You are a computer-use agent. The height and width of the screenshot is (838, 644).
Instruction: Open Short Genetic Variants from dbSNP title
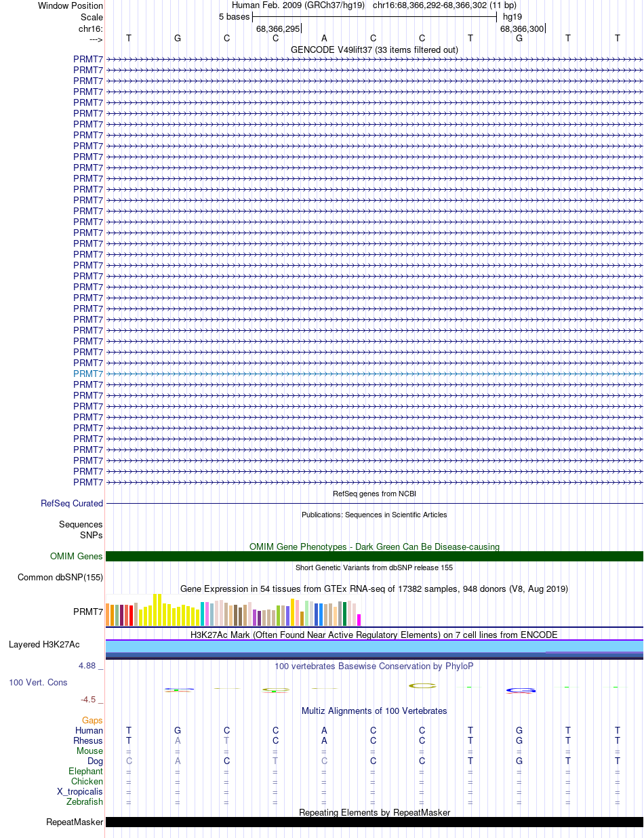[374, 567]
